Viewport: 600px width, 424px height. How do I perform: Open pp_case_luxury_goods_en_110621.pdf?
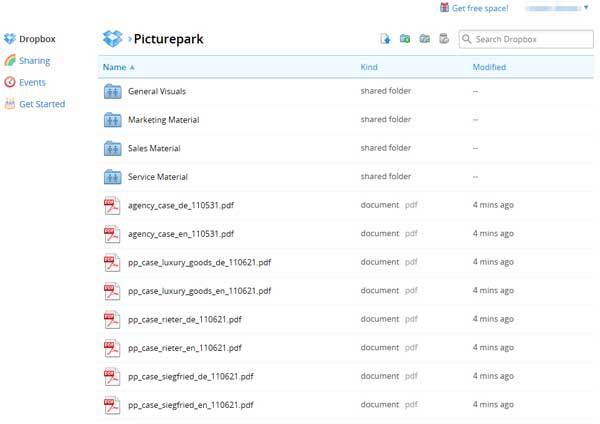coord(200,291)
